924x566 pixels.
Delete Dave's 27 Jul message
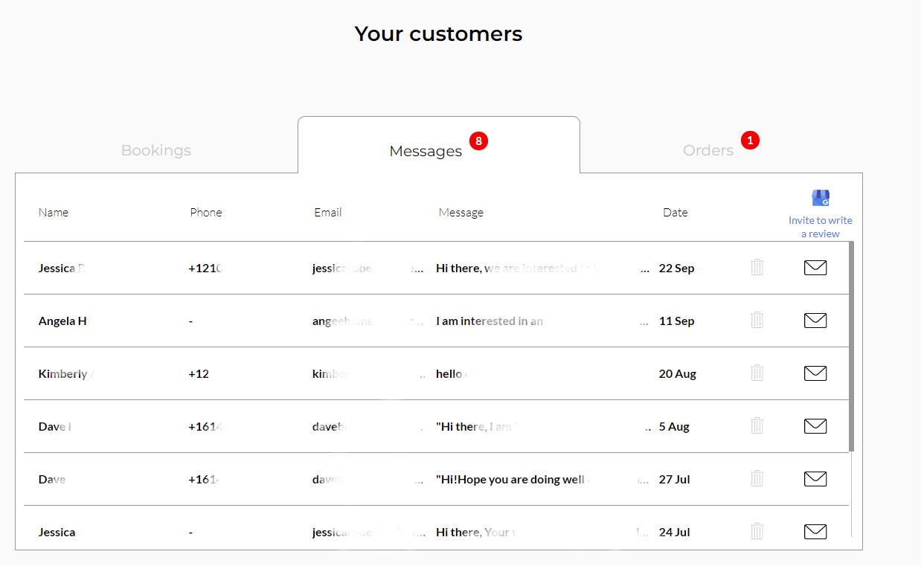757,477
